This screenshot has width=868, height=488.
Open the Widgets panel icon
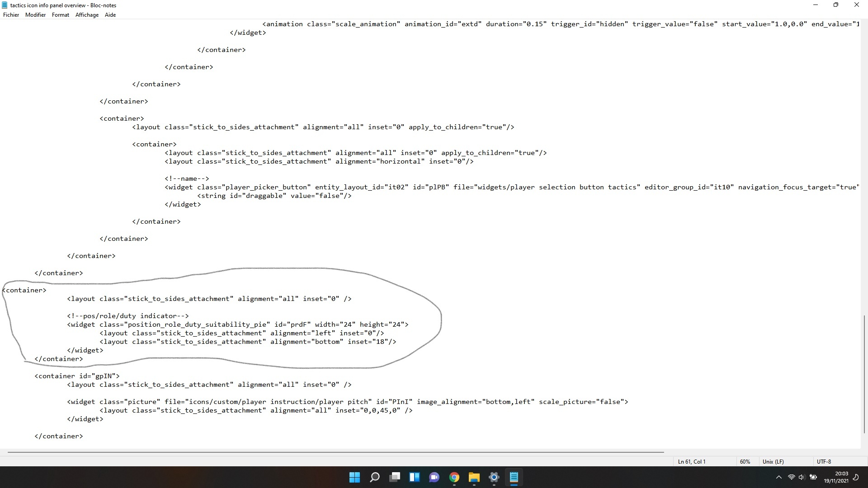tap(415, 477)
